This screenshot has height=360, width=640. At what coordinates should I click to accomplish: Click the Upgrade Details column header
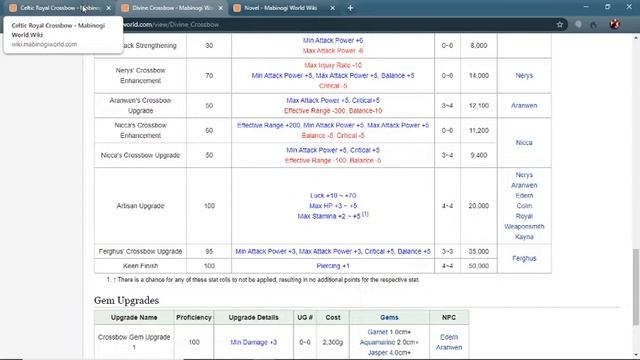click(x=253, y=317)
